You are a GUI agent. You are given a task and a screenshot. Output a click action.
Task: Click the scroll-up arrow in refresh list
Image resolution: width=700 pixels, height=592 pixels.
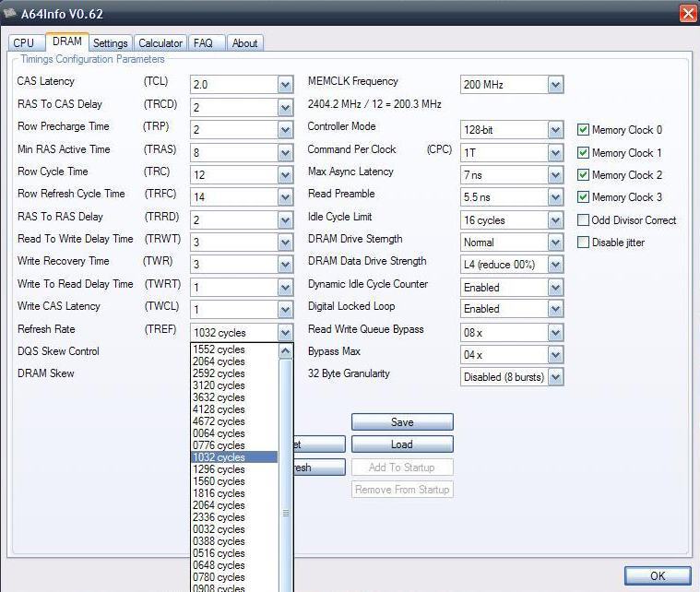click(286, 351)
